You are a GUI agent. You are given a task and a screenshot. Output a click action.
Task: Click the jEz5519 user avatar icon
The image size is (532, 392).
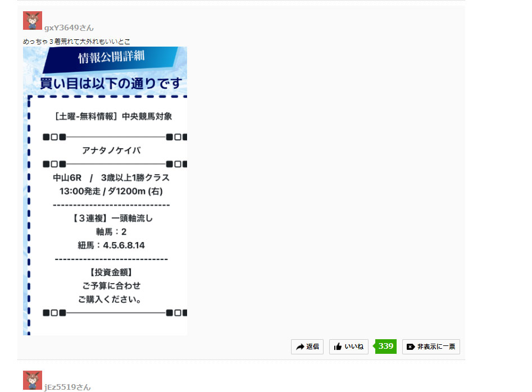pos(33,380)
